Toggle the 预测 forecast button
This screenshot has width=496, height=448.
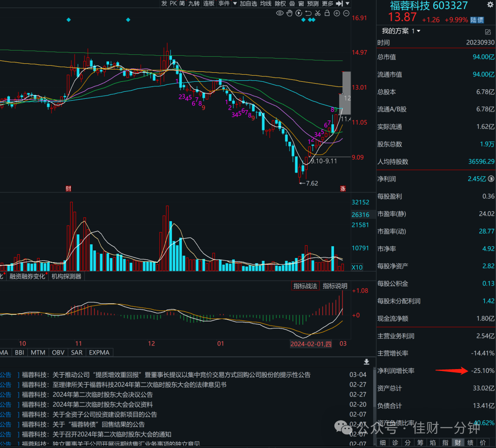pyautogui.click(x=313, y=3)
